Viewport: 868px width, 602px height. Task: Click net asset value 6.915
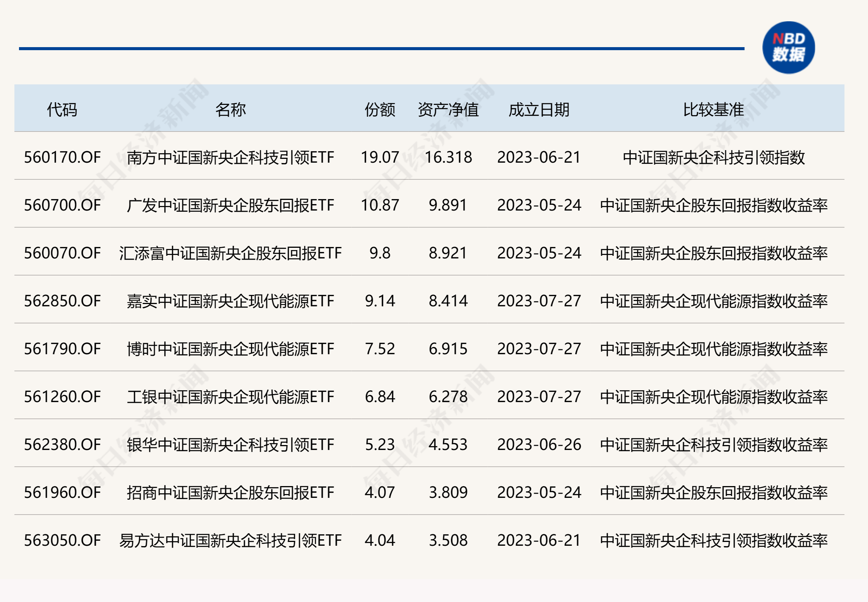click(448, 349)
